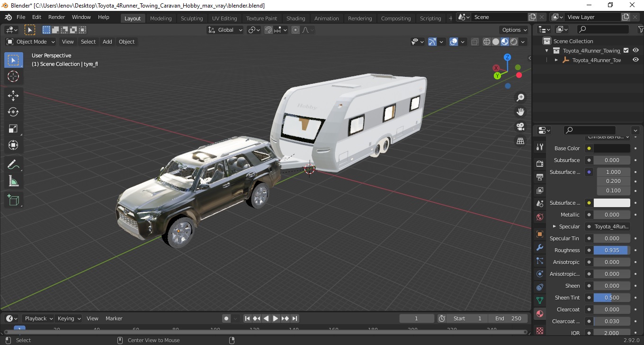Open the Scene properties tab
This screenshot has height=345, width=644.
539,204
